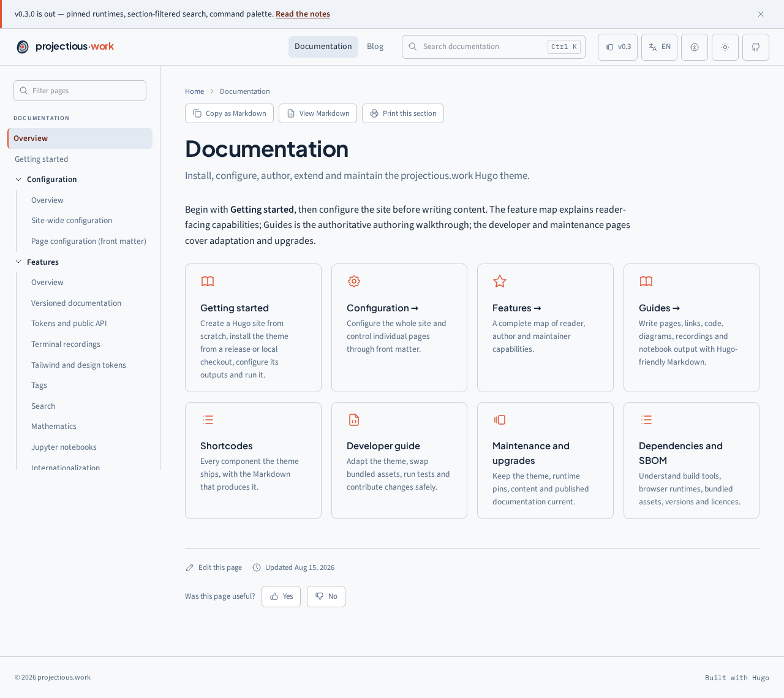The image size is (784, 698).
Task: Open Versioned documentation in the sidebar
Action: [76, 303]
